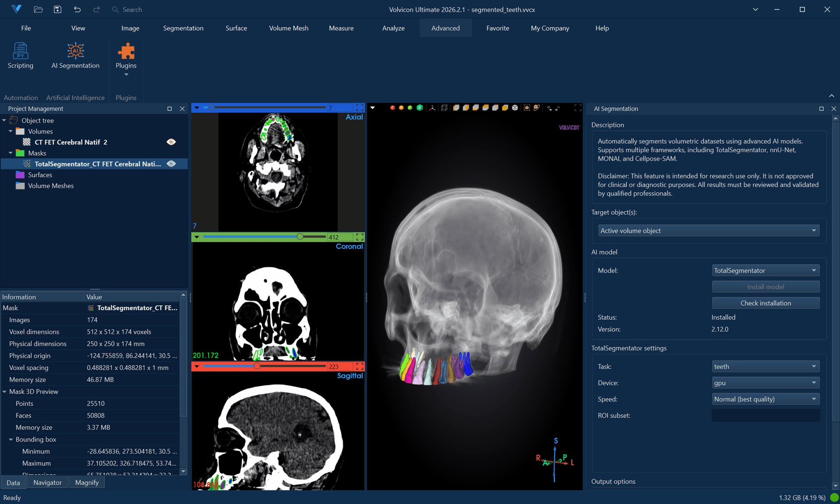Click the Save icon in the title bar
This screenshot has width=840, height=504.
(57, 9)
